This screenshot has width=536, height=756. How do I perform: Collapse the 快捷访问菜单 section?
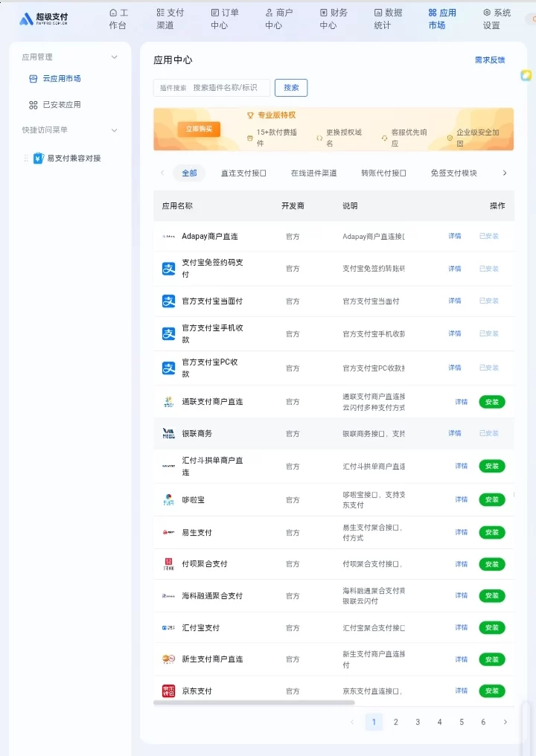114,130
